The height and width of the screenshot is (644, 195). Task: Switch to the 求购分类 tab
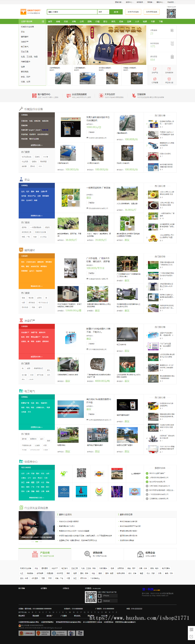click(x=97, y=554)
